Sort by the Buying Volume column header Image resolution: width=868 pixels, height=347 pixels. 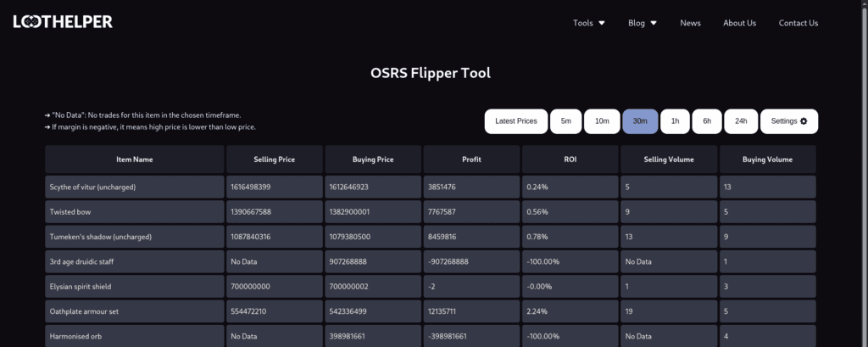point(768,160)
